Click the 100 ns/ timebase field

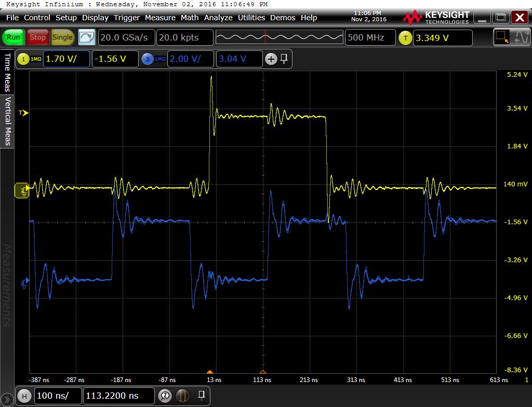58,396
